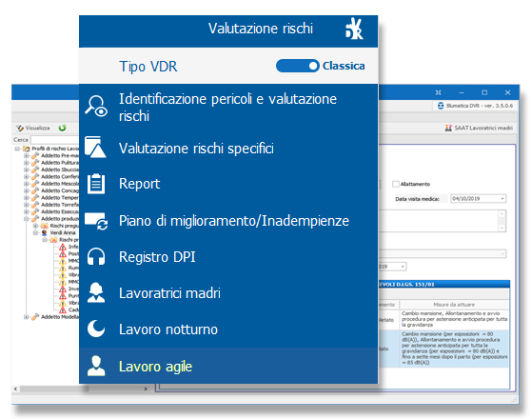
Task: Click the triangle icon for Valutazione rischi specifici
Action: (95, 148)
